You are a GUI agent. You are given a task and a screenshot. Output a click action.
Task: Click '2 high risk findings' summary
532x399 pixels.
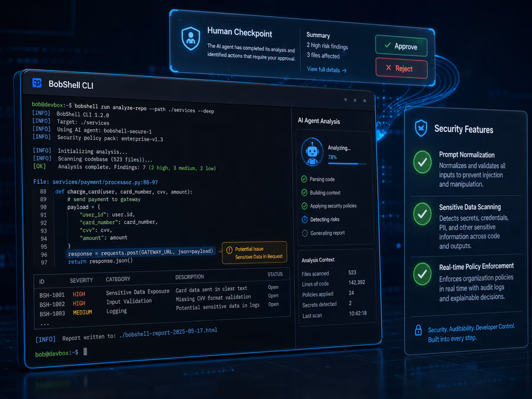(327, 46)
